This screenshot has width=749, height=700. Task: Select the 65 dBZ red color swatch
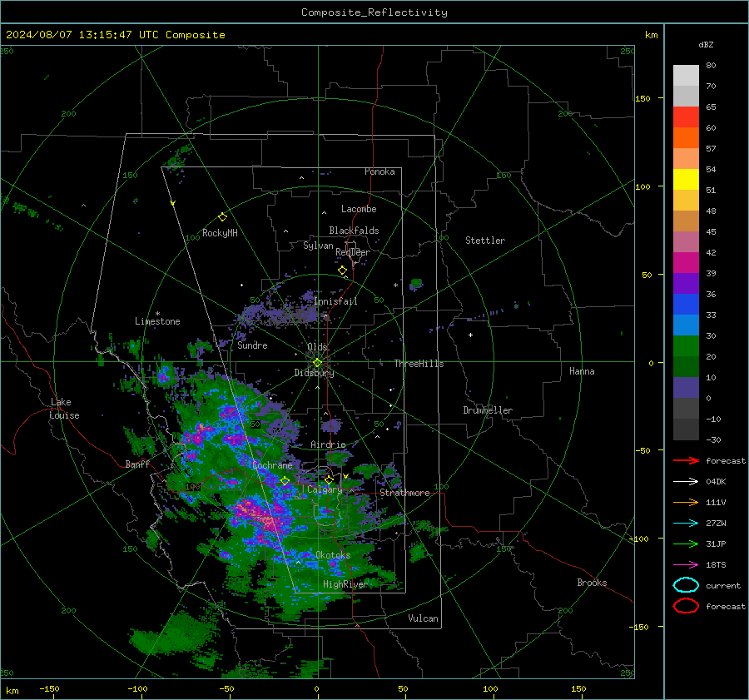click(x=686, y=117)
